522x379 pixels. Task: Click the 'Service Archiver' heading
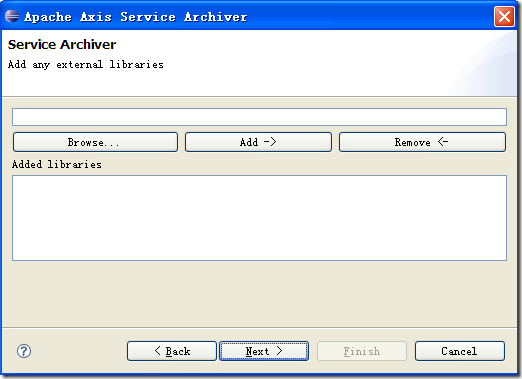pyautogui.click(x=62, y=45)
